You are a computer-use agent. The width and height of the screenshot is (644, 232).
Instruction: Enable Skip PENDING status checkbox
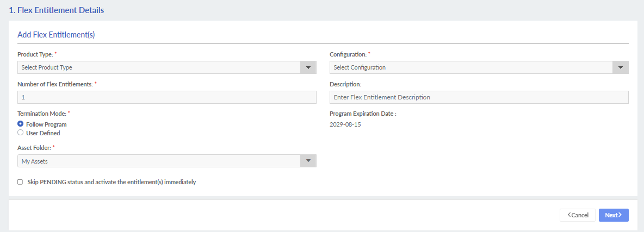[20, 182]
